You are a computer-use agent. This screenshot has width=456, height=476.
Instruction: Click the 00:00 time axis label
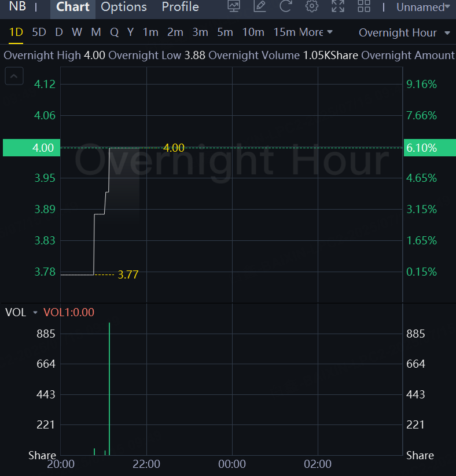(232, 464)
